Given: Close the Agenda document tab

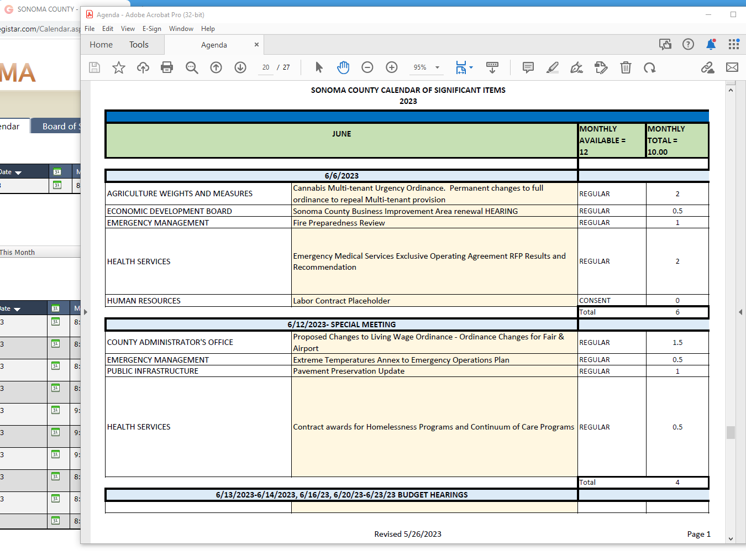Looking at the screenshot, I should tap(256, 45).
